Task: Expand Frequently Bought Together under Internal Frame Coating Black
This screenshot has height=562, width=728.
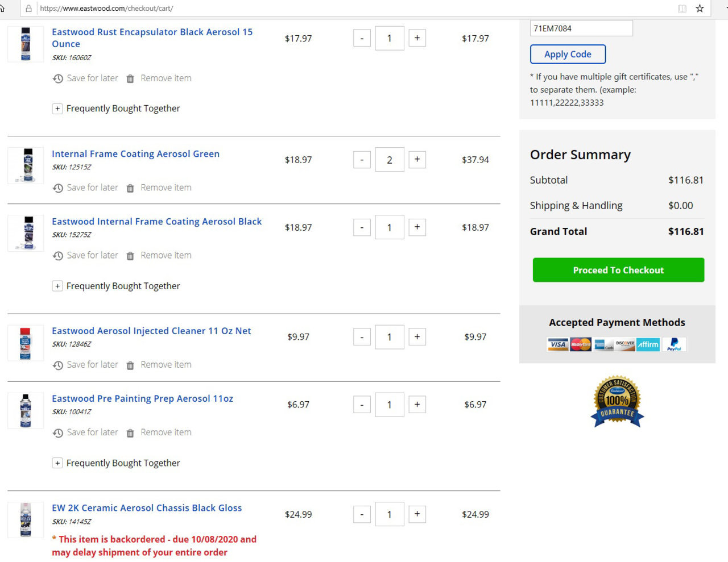Action: [x=57, y=286]
